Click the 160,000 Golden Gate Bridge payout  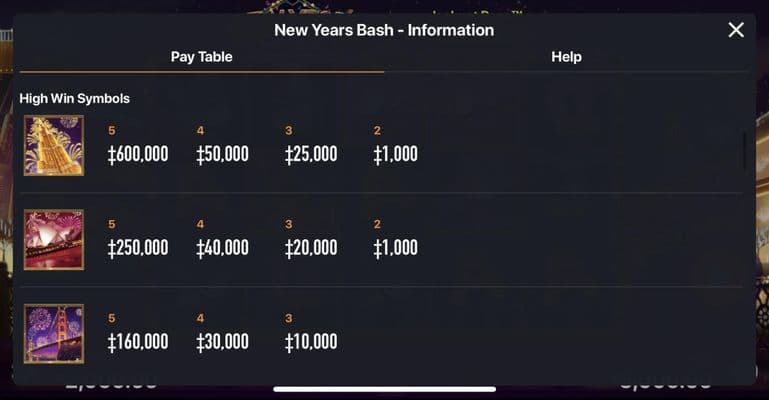pyautogui.click(x=138, y=342)
